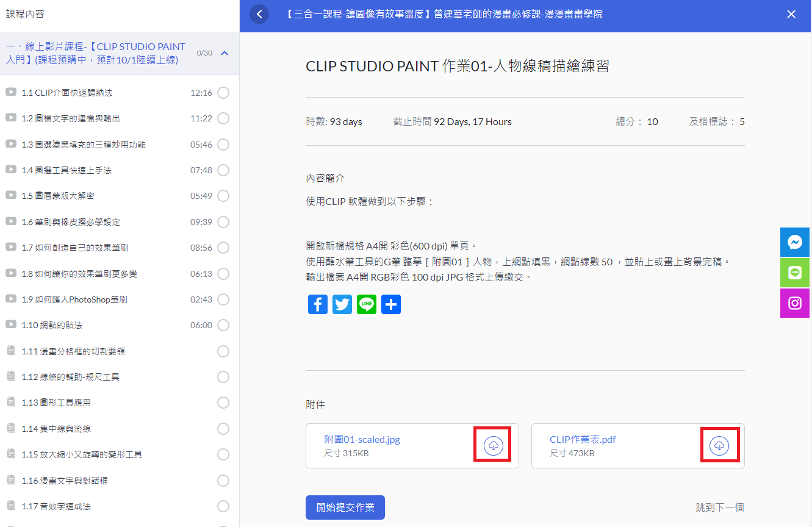Click 跳到下一個 link
The image size is (812, 527).
click(x=720, y=507)
